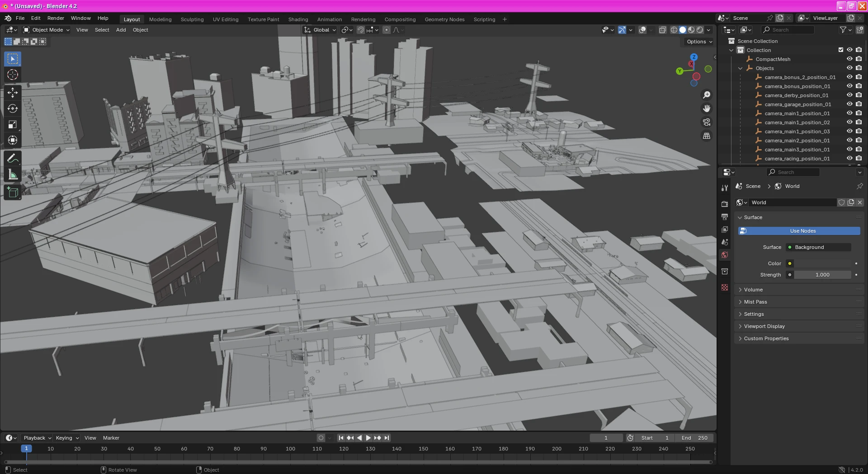Image resolution: width=868 pixels, height=474 pixels.
Task: Open the viewport Options button
Action: point(699,42)
